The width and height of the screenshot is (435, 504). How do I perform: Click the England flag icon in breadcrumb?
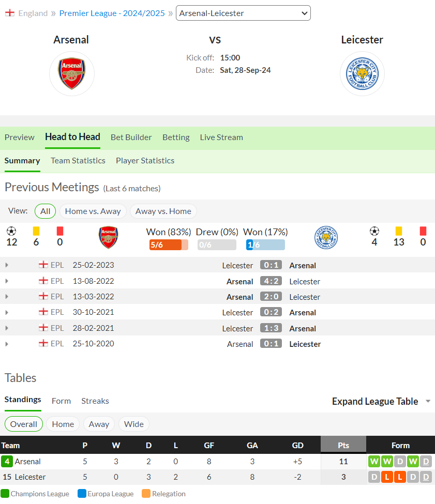pos(10,13)
